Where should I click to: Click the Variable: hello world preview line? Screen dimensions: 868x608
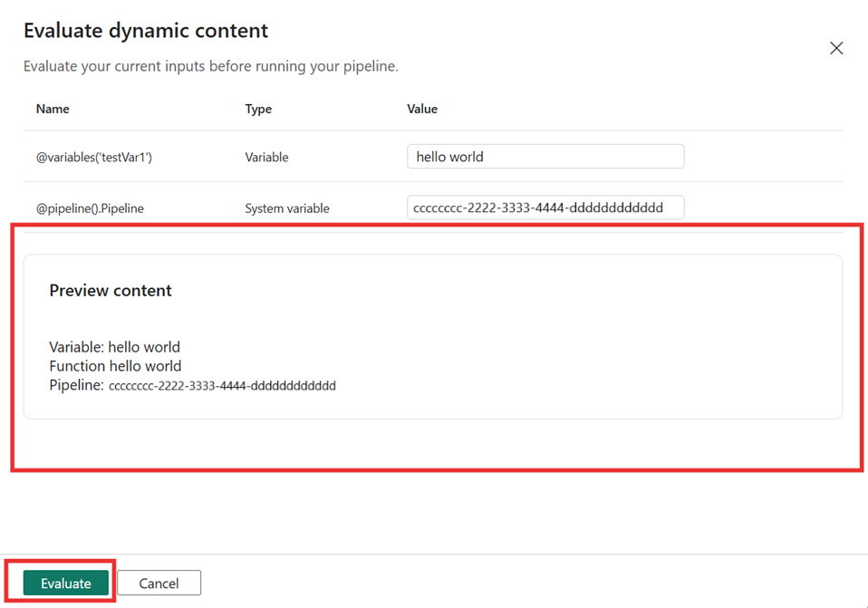[x=114, y=346]
